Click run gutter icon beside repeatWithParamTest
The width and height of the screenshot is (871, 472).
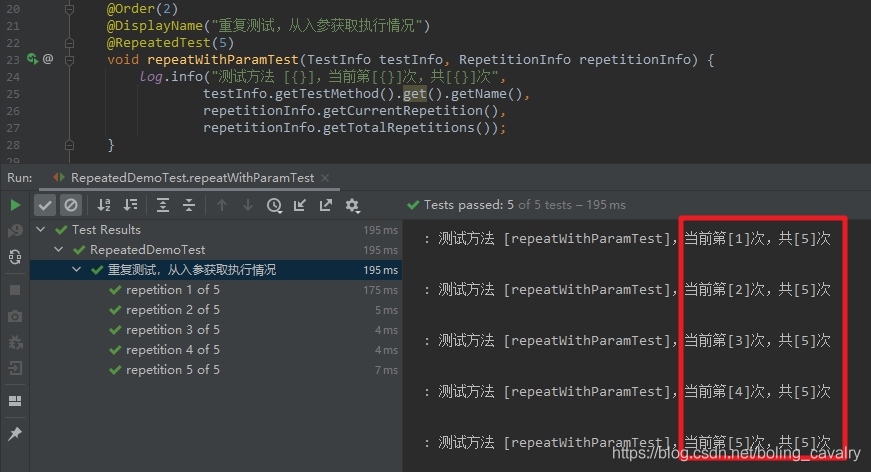(33, 58)
